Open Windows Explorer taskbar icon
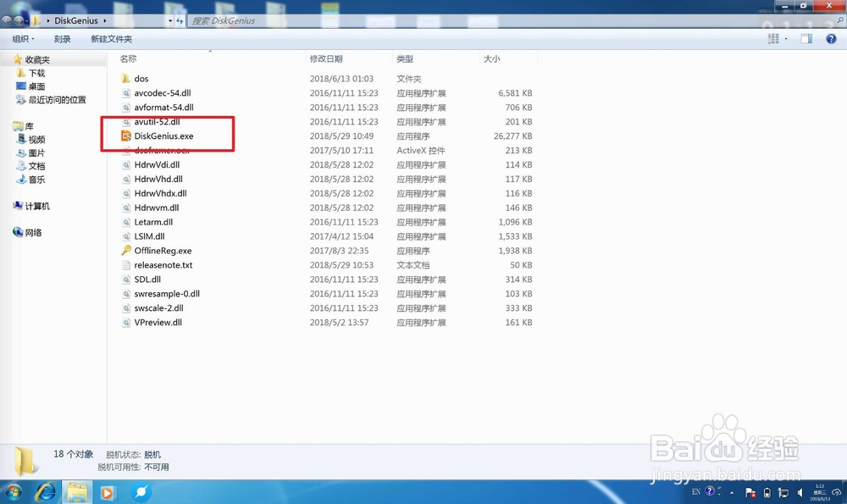The height and width of the screenshot is (504, 847). 77,492
